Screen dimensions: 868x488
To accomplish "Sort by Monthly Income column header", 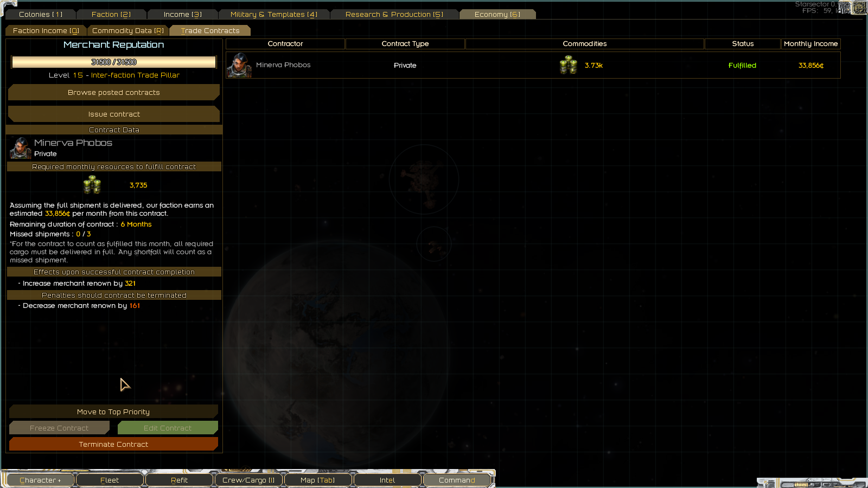I will coord(810,44).
